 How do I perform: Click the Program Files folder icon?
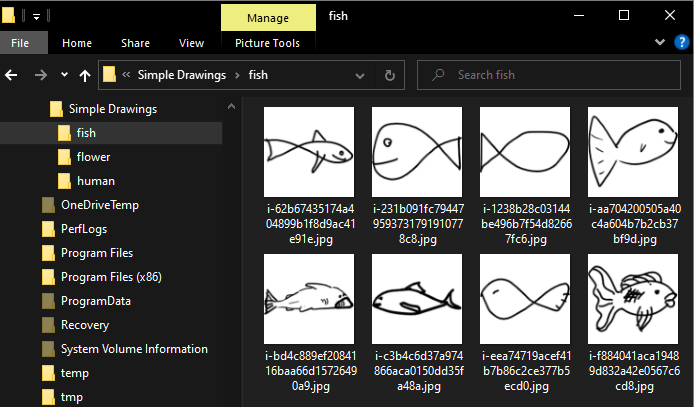coord(48,253)
